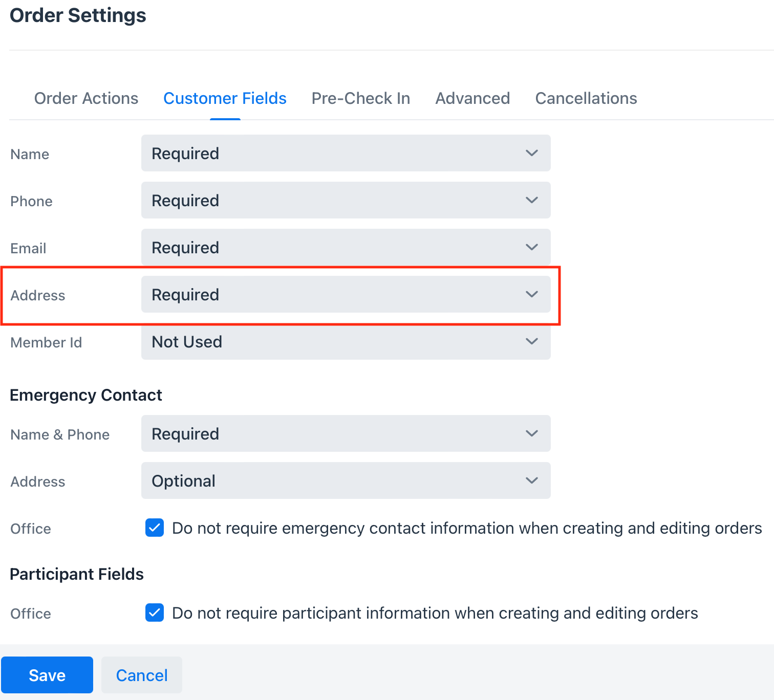This screenshot has width=774, height=700.
Task: Click the chevron on the Email dropdown
Action: [531, 247]
